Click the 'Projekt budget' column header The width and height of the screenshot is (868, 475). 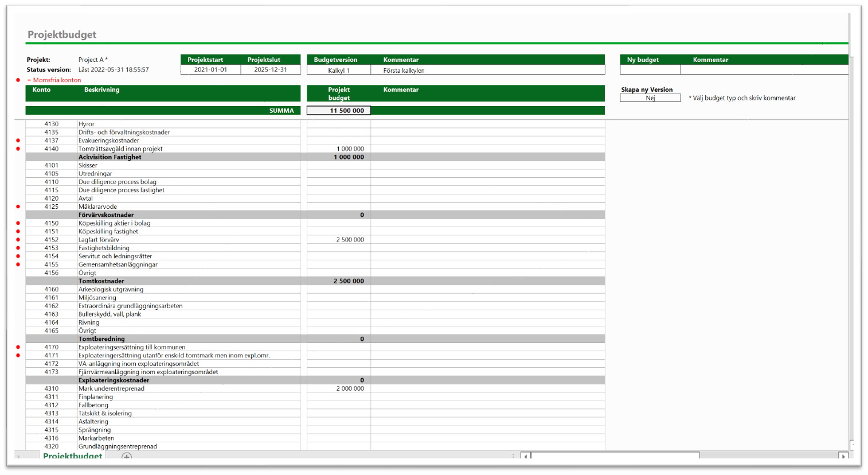(x=339, y=94)
